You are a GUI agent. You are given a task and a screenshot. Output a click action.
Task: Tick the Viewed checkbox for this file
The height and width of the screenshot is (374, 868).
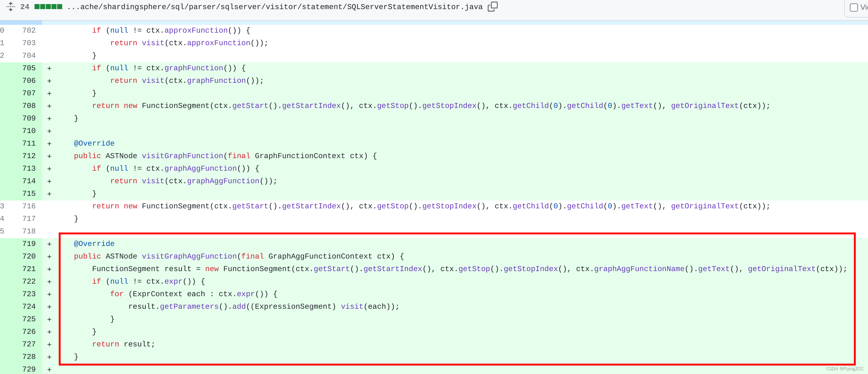click(854, 7)
